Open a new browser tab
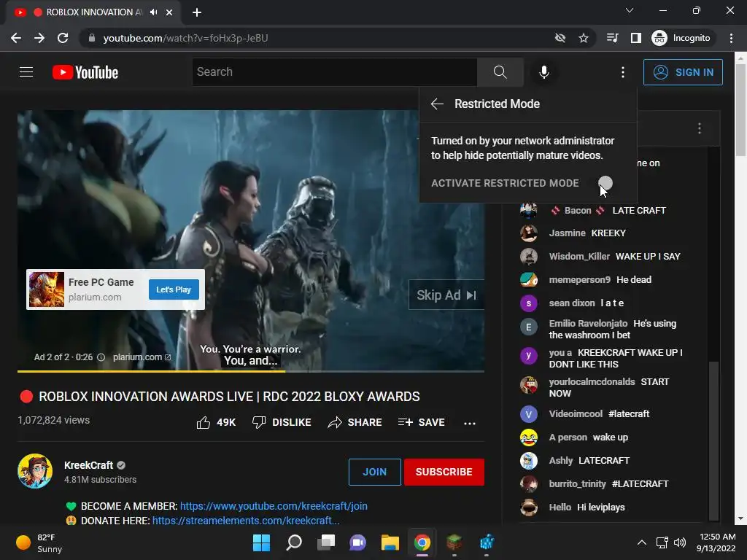 [197, 12]
